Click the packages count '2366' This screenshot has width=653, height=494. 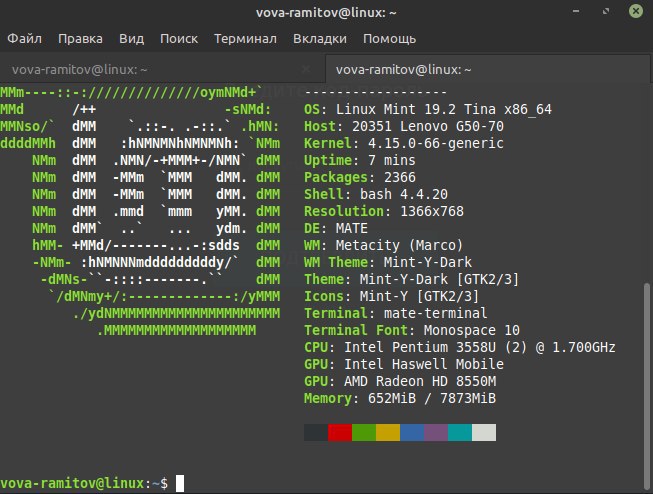tap(400, 177)
